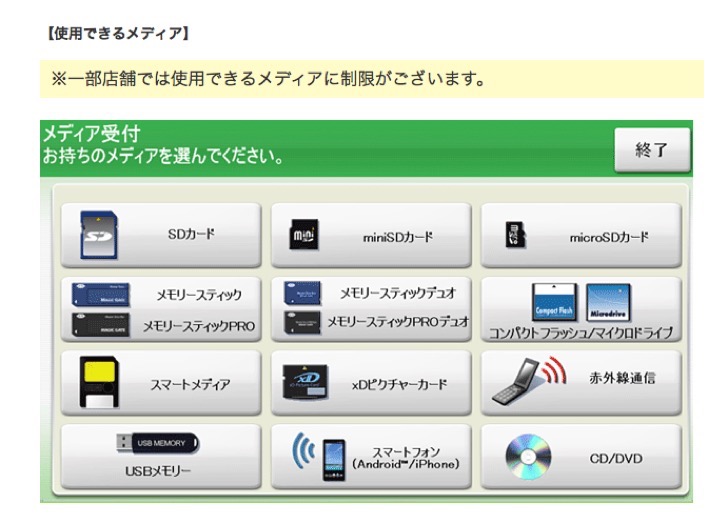The height and width of the screenshot is (524, 728).
Task: Click the yellow media restriction notice
Action: tap(371, 77)
